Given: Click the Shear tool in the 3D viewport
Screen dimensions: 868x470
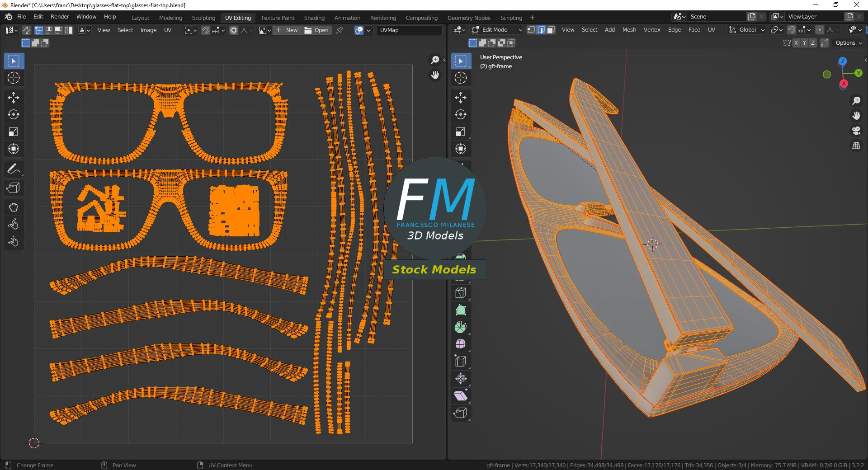Looking at the screenshot, I should [x=461, y=396].
